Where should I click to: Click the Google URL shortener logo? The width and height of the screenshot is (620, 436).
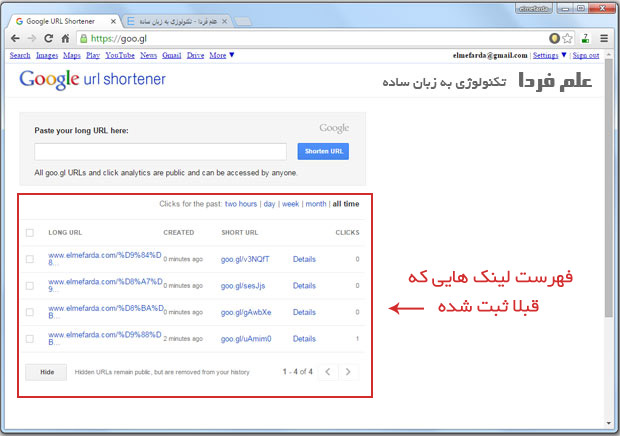(92, 80)
